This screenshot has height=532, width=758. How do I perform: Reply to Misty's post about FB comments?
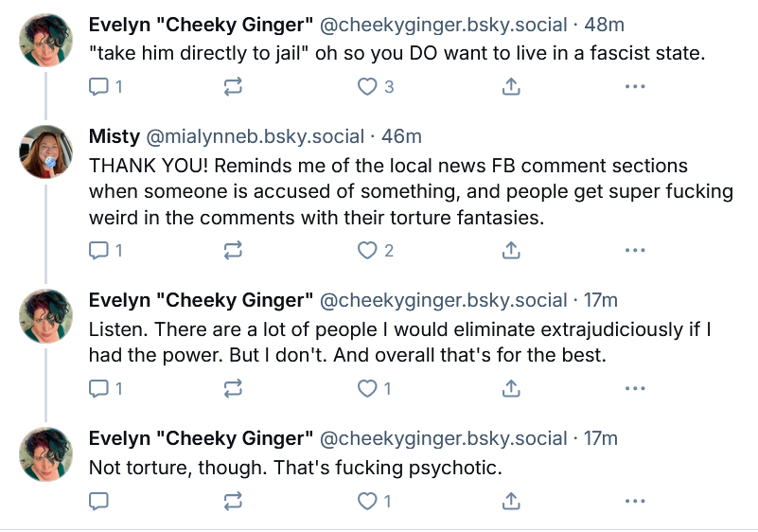pos(98,251)
